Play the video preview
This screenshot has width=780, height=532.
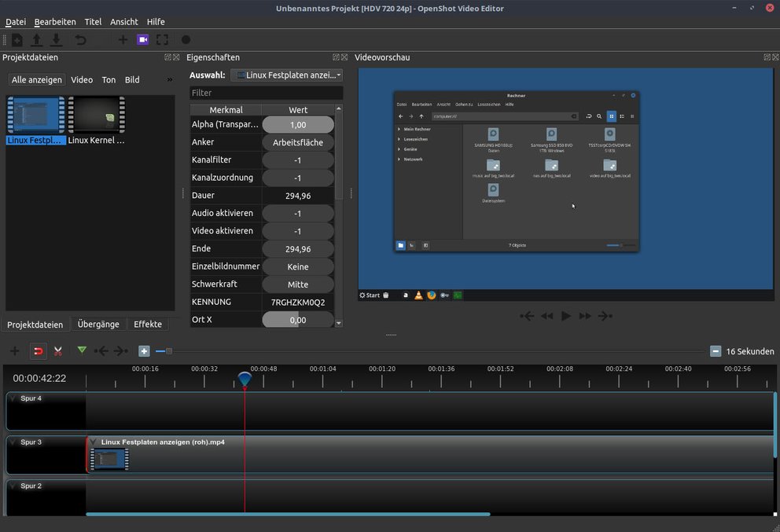[x=566, y=316]
